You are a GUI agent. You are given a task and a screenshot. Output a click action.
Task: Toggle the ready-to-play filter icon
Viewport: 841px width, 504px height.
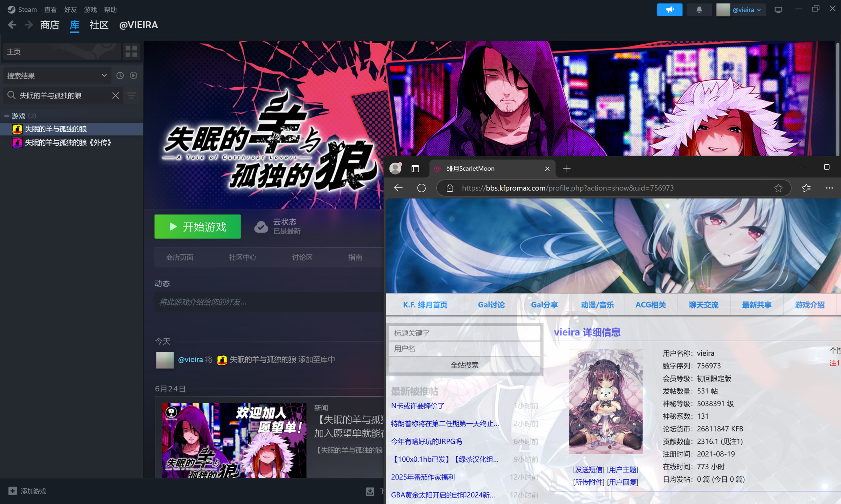pos(134,75)
